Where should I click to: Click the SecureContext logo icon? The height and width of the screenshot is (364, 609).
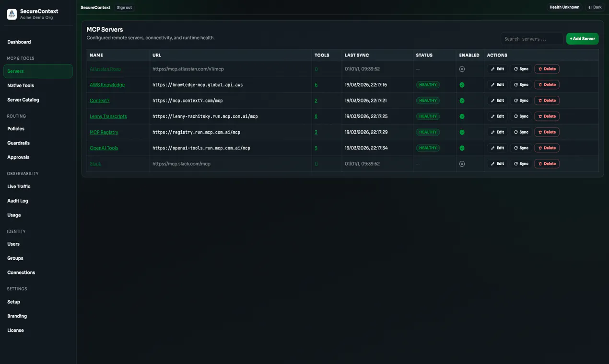click(12, 14)
